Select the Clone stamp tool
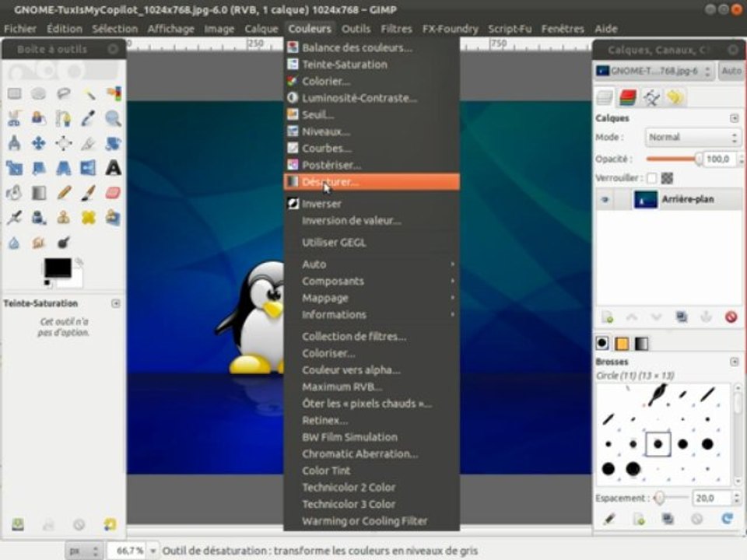The image size is (747, 560). pos(63,218)
